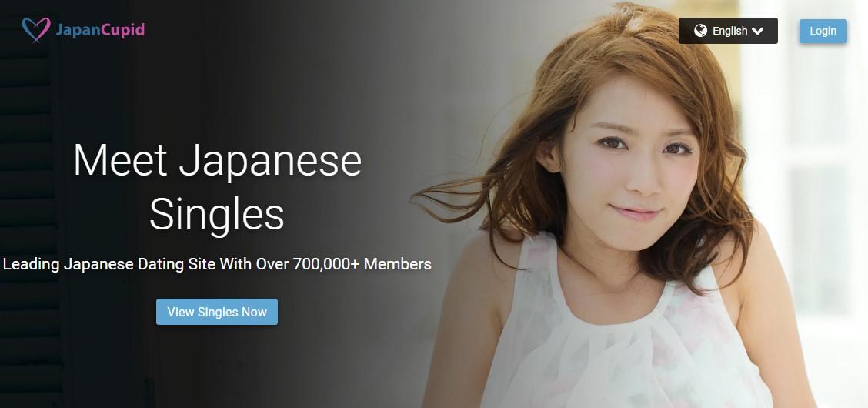Screen dimensions: 868x408
Task: Click the globe icon in language selector
Action: click(700, 31)
